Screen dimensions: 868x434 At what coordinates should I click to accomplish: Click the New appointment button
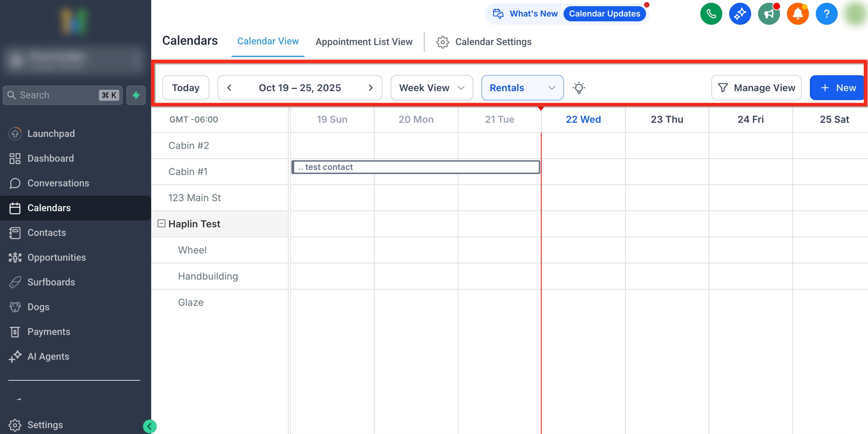(838, 88)
